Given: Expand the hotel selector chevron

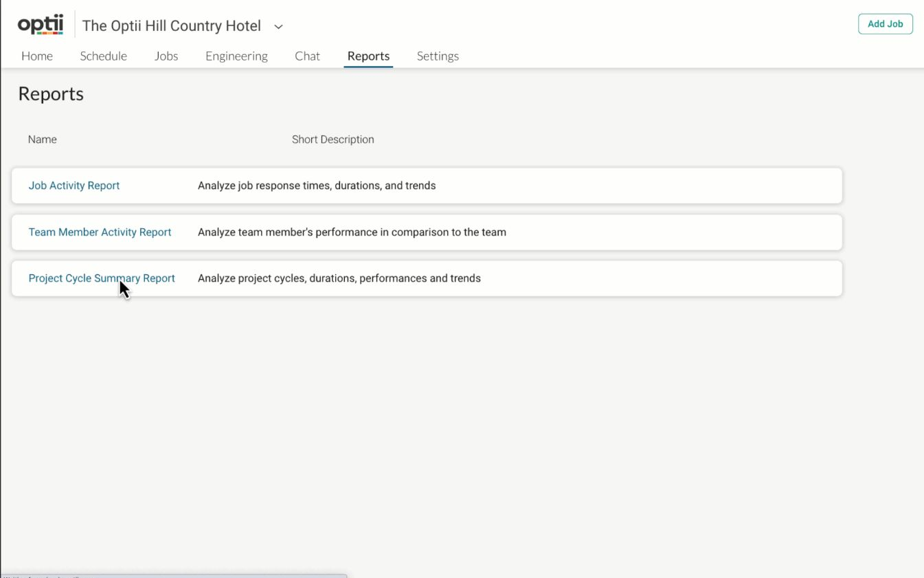Looking at the screenshot, I should pos(278,27).
